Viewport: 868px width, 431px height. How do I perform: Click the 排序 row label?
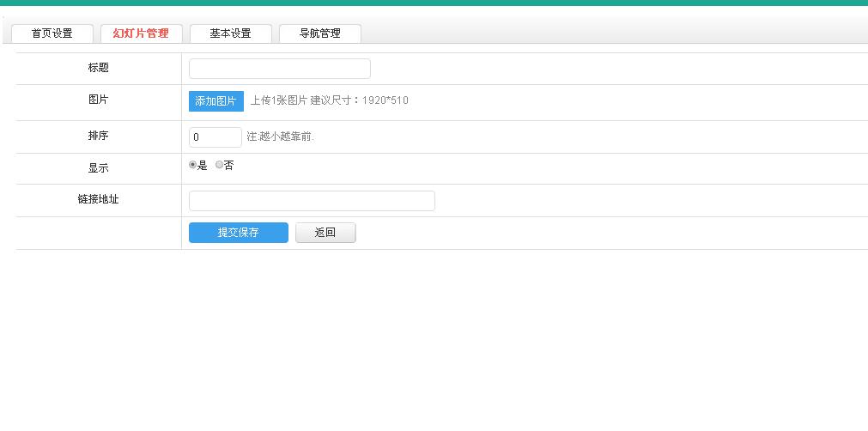[x=98, y=136]
